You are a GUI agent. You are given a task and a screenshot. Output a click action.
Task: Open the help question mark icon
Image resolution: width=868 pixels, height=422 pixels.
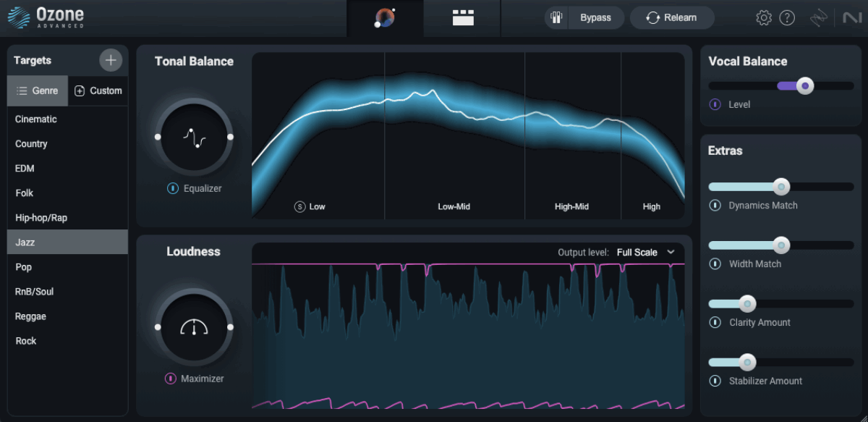tap(787, 18)
